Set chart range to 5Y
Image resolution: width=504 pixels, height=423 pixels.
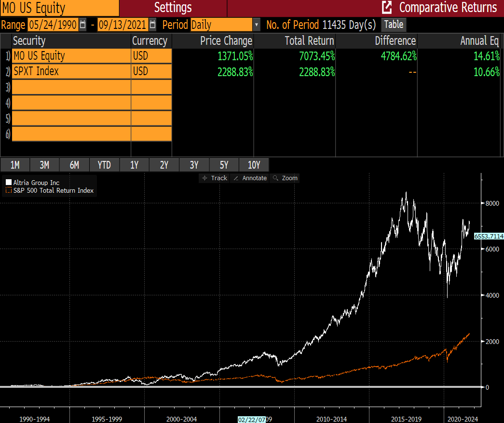pyautogui.click(x=224, y=165)
